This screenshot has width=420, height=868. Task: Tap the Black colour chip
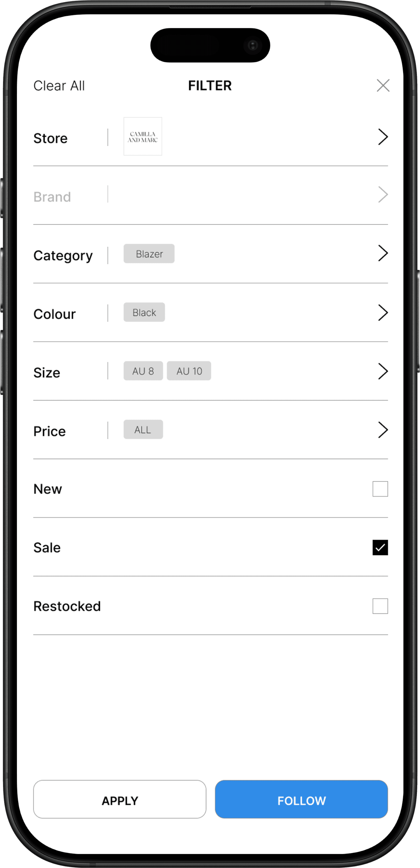pyautogui.click(x=144, y=312)
